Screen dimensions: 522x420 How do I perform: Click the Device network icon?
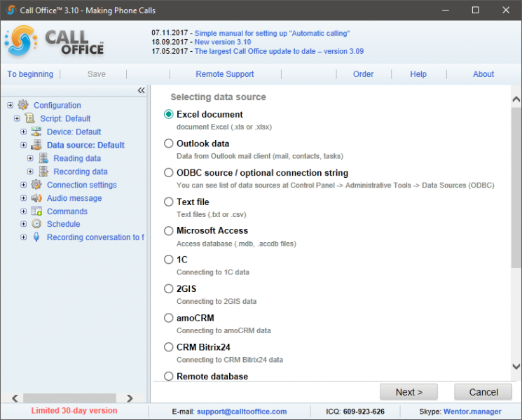(36, 132)
